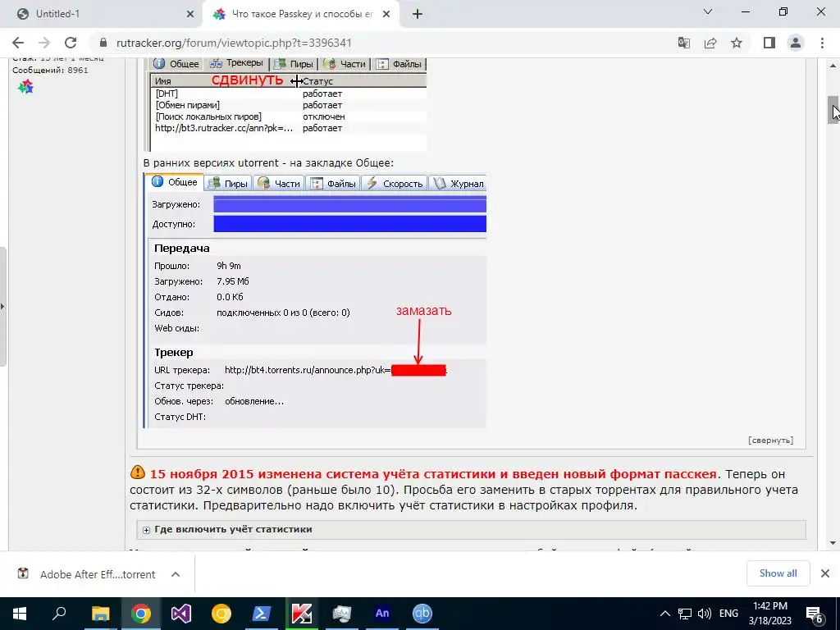This screenshot has height=630, width=840.
Task: Open the Windows Start menu
Action: tap(20, 614)
